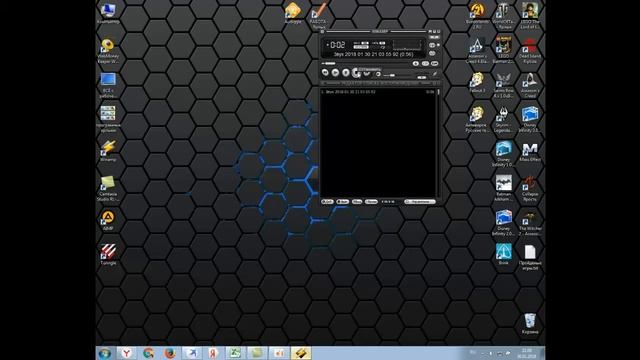The width and height of the screenshot is (640, 360).
Task: Open Assassin's Creed 4 Black Flag shortcut
Action: click(x=477, y=51)
